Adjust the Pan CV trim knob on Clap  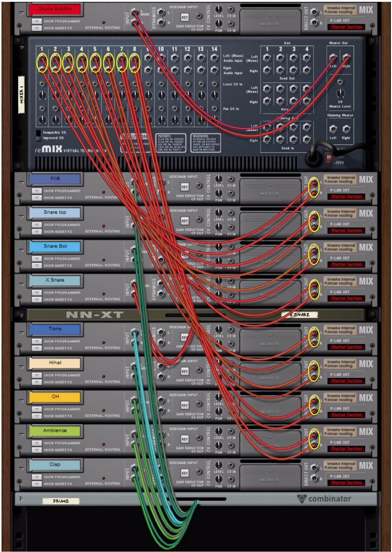[219, 479]
